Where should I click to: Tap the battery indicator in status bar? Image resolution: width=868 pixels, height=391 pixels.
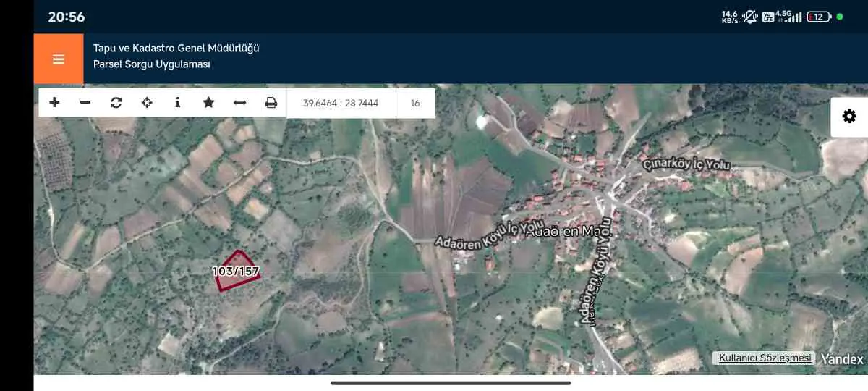pos(819,17)
